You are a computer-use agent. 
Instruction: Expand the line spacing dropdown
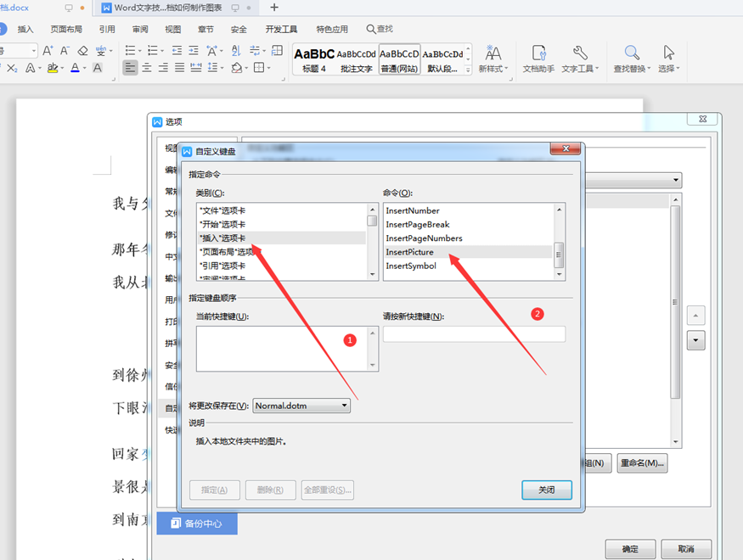(x=222, y=67)
